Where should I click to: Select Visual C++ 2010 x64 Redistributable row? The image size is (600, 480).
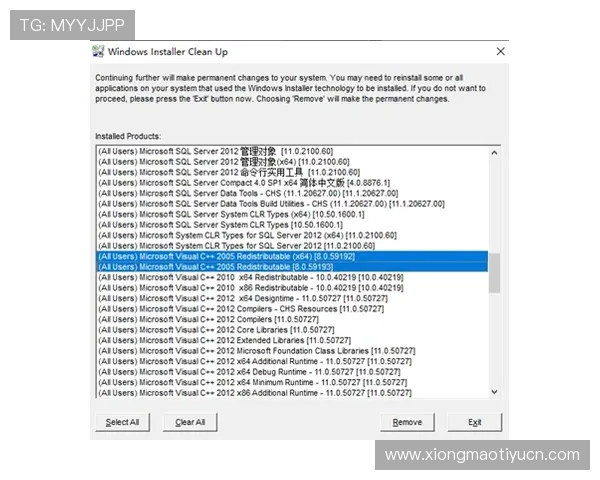pyautogui.click(x=292, y=277)
